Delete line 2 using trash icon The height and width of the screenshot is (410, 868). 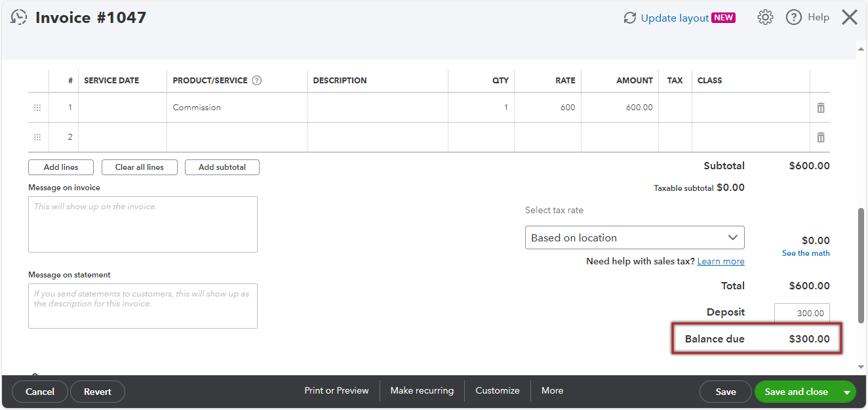pos(820,137)
